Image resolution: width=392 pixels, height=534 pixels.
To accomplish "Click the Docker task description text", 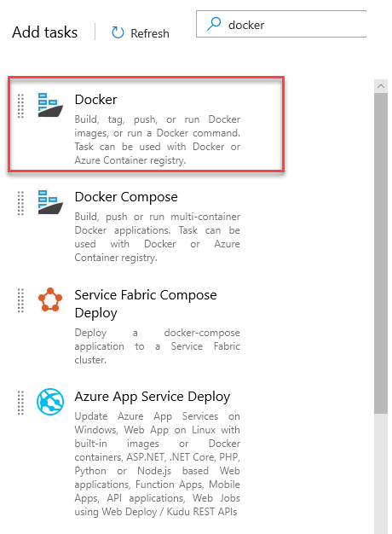I will pyautogui.click(x=157, y=140).
